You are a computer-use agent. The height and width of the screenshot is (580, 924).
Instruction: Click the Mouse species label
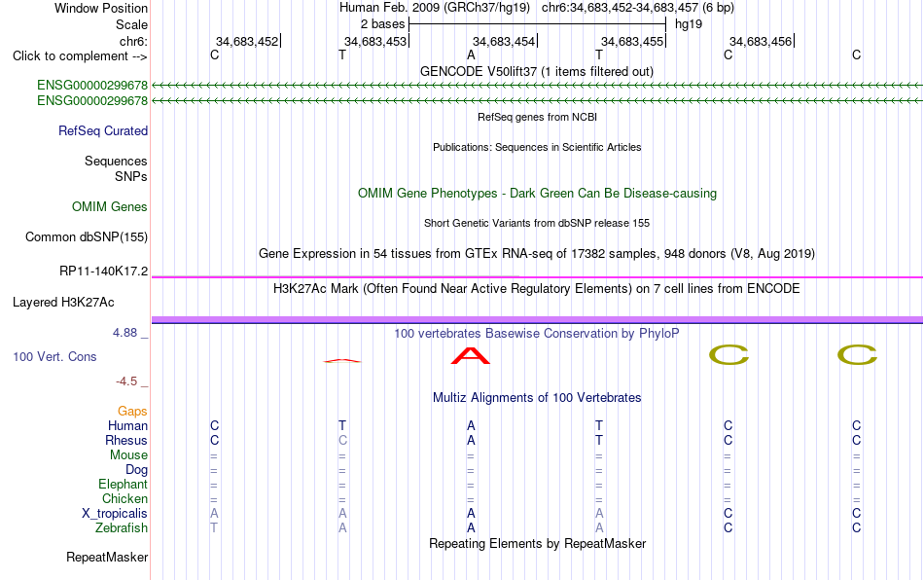[x=128, y=455]
